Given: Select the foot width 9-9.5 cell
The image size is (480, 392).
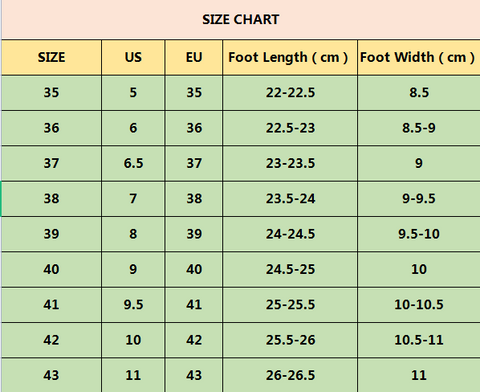Looking at the screenshot, I should [x=419, y=199].
